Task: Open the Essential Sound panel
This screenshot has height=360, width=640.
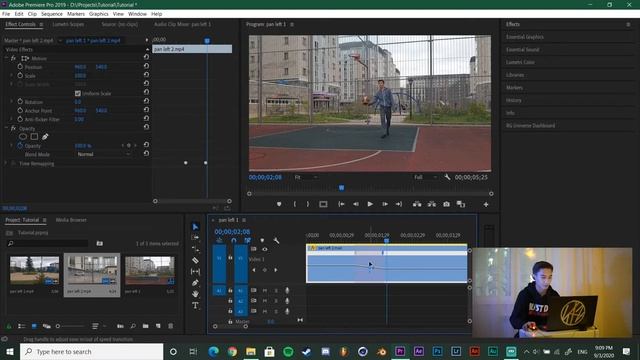Action: (x=522, y=49)
